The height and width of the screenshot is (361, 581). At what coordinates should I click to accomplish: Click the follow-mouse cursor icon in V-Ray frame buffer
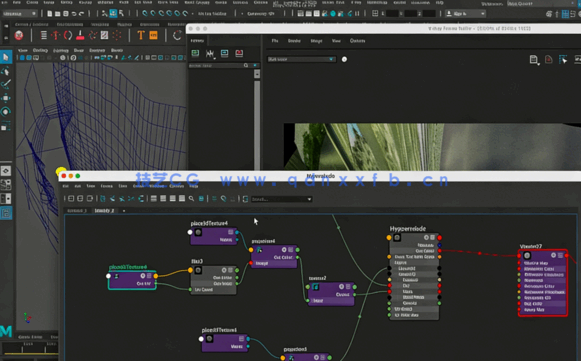[x=563, y=59]
